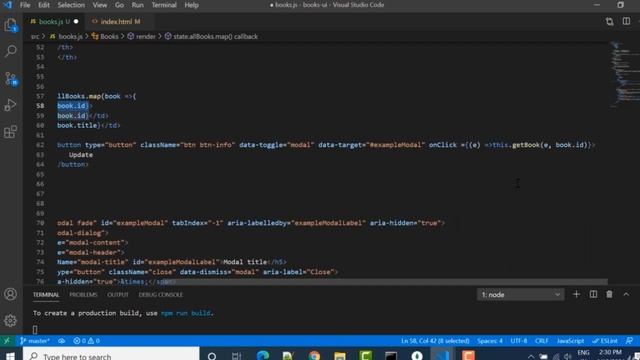Maximize the terminal panel with chevron

pos(626,294)
